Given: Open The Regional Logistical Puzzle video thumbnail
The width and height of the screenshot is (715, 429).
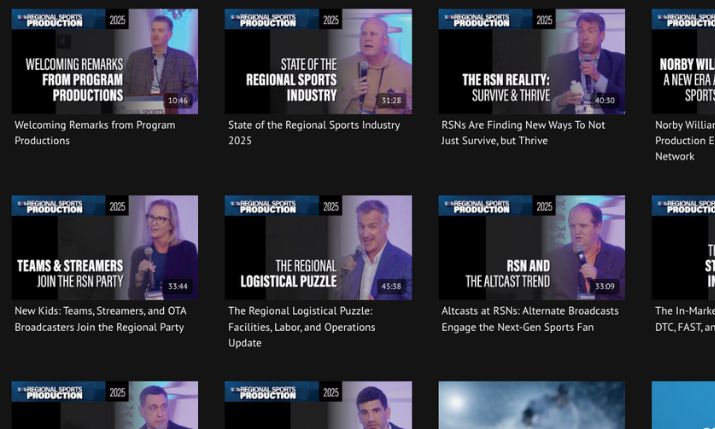Looking at the screenshot, I should pos(318,247).
